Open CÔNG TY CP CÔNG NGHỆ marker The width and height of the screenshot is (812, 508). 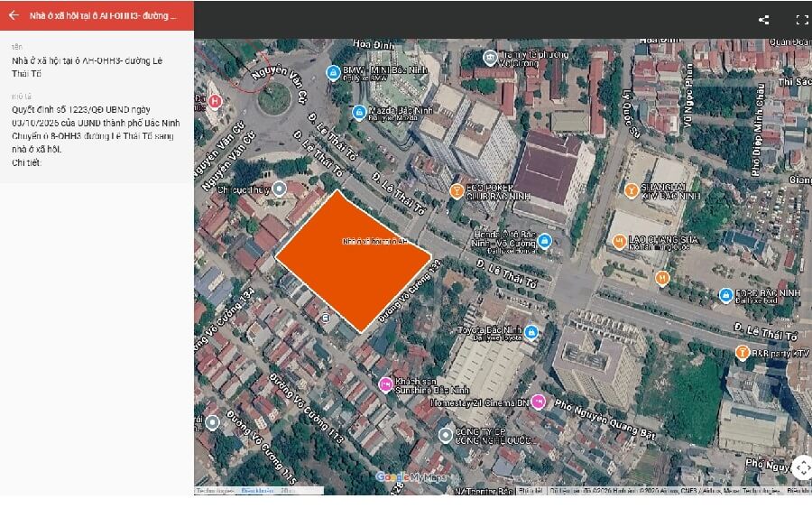446,435
